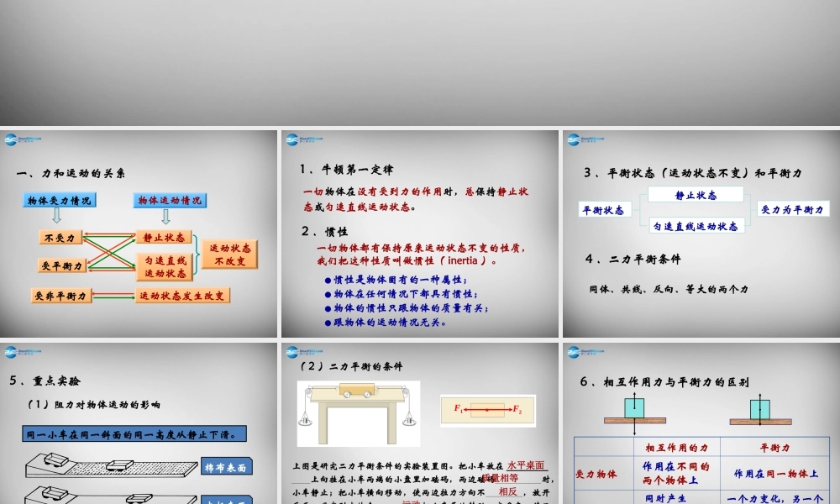Click the blue 物体受力情况 box

click(60, 200)
